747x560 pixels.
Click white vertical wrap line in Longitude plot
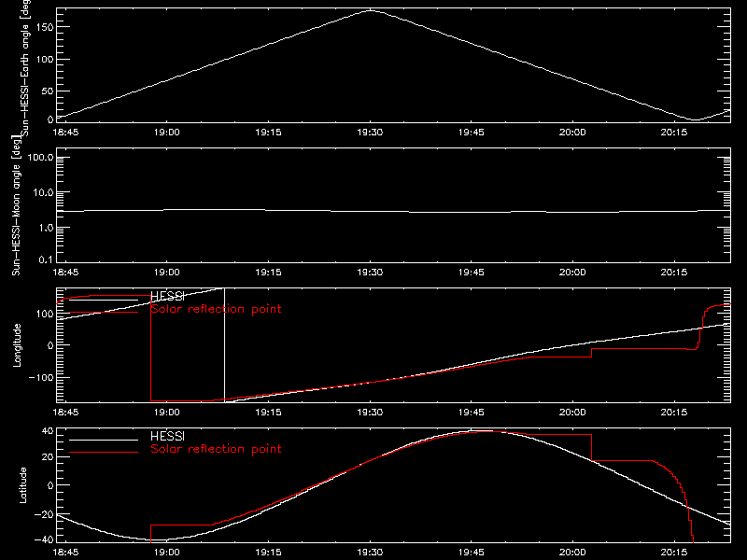224,344
